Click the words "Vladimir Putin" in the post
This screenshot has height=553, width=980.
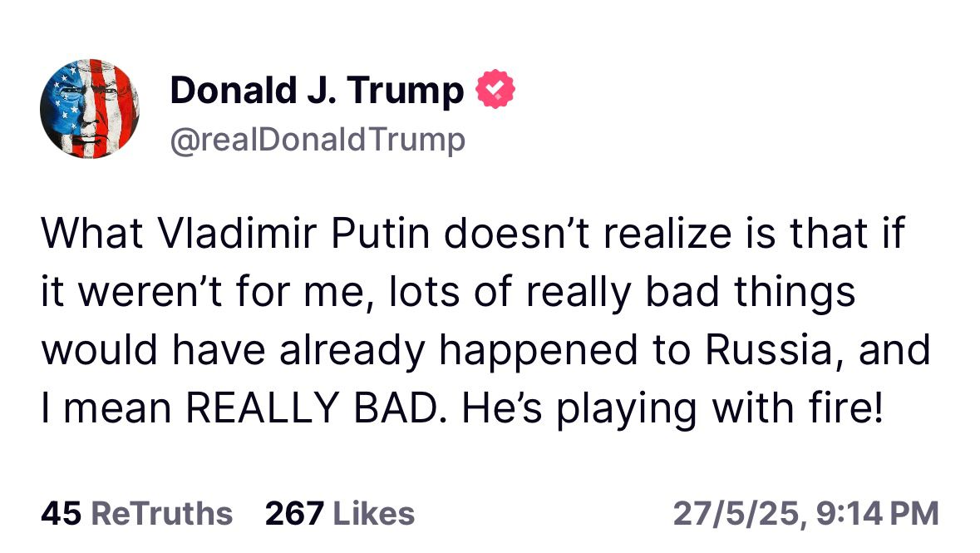tap(293, 234)
